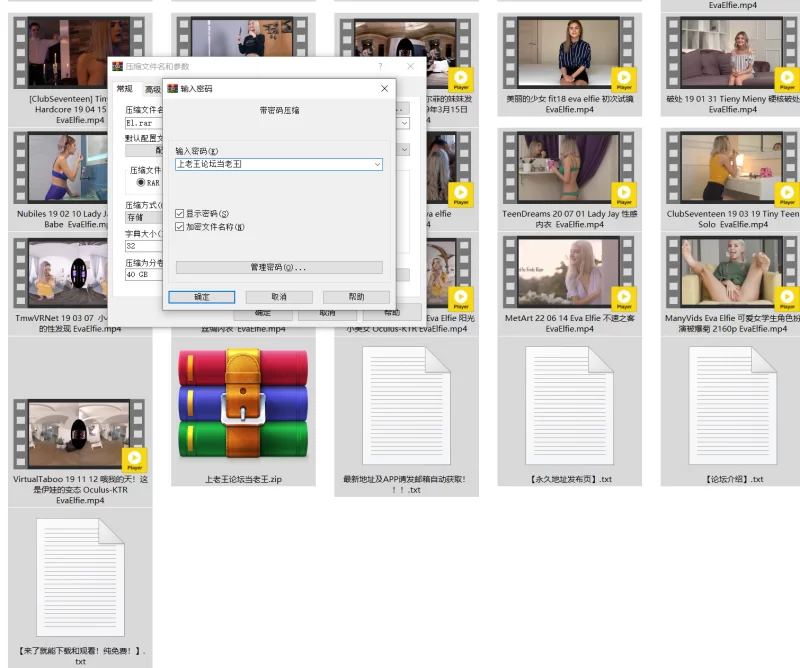Image resolution: width=800 pixels, height=668 pixels.
Task: Expand the password history dropdown arrow
Action: tap(377, 164)
